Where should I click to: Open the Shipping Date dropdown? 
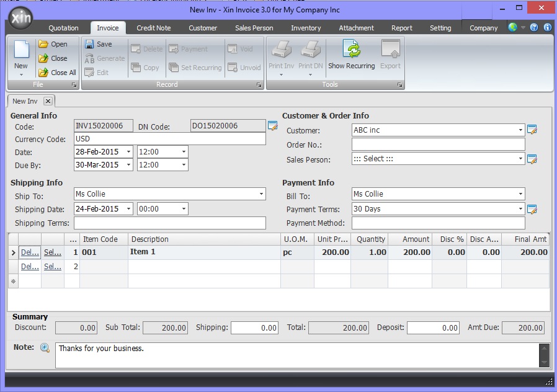click(128, 209)
